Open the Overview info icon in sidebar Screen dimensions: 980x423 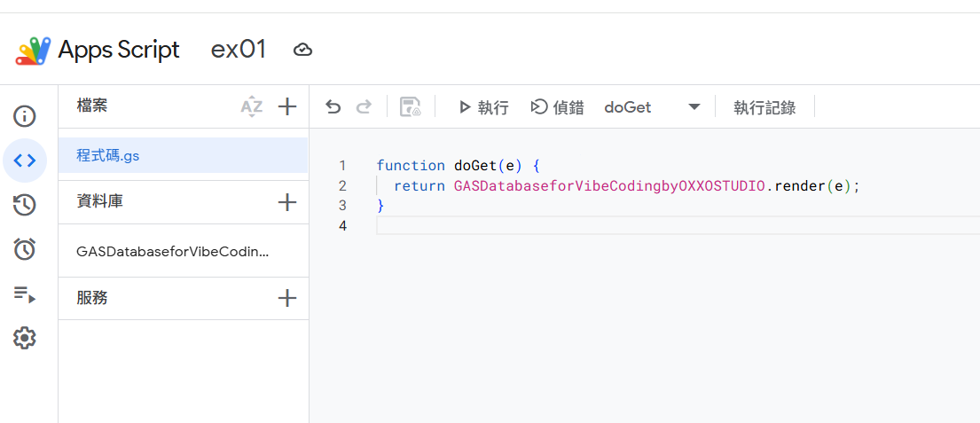tap(25, 116)
